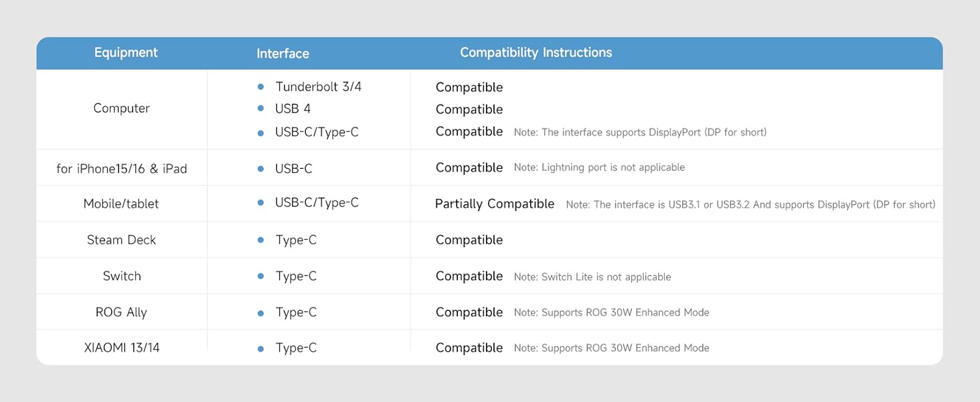980x402 pixels.
Task: Click the bullet in the Steam Deck row
Action: [261, 240]
